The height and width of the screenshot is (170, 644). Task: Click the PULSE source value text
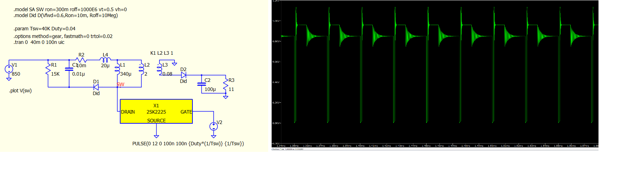[188, 144]
